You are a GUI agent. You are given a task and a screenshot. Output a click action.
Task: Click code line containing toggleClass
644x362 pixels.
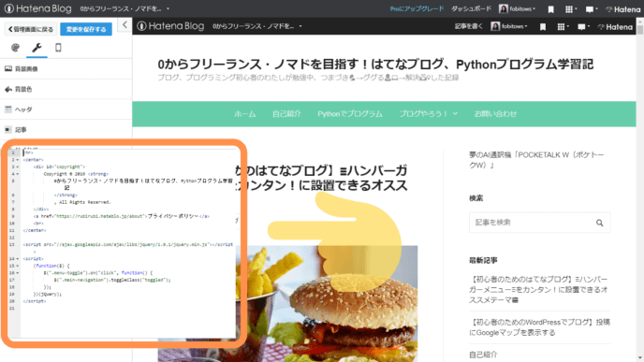[x=112, y=280]
